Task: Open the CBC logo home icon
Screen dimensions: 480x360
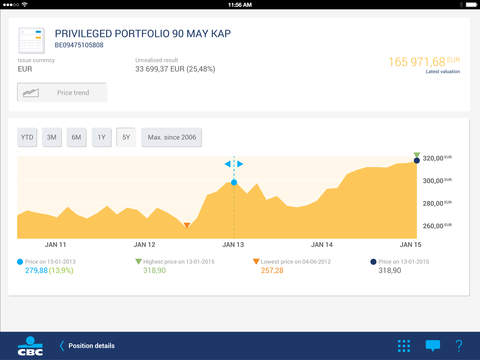Action: tap(30, 346)
